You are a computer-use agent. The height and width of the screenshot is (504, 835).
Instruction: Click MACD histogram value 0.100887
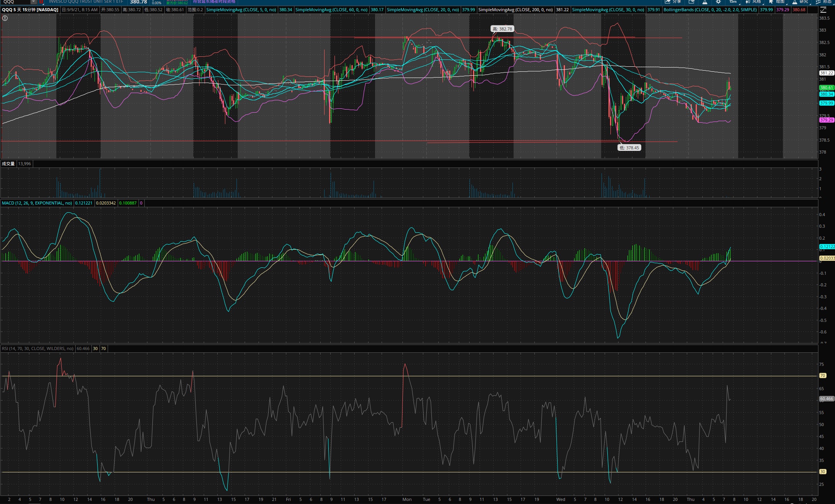(128, 203)
